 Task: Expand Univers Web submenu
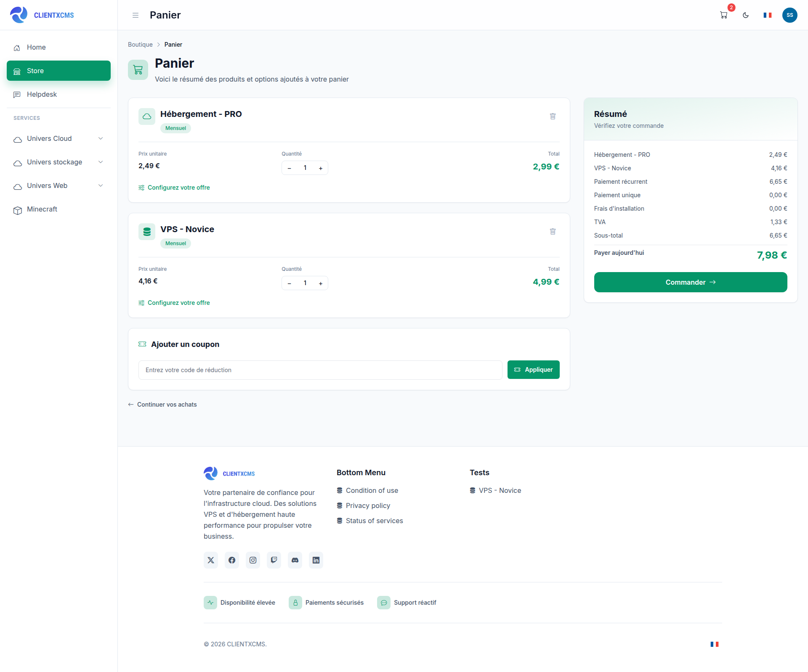coord(58,186)
